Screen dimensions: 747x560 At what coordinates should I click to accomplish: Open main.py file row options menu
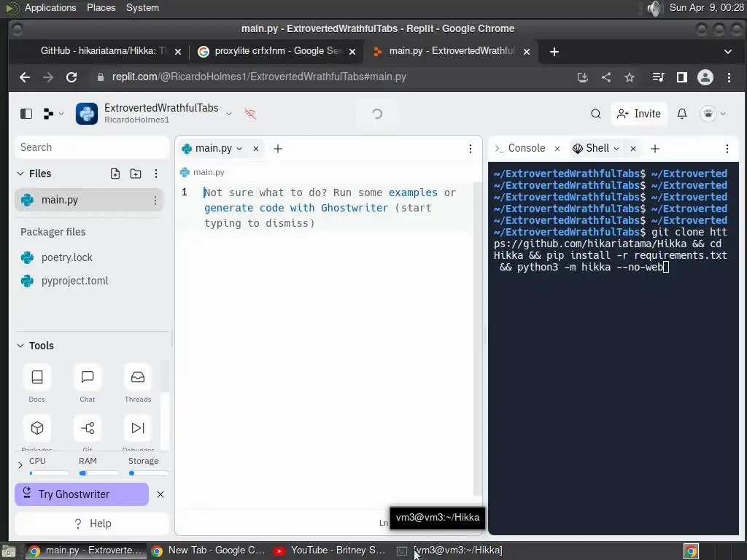click(155, 201)
